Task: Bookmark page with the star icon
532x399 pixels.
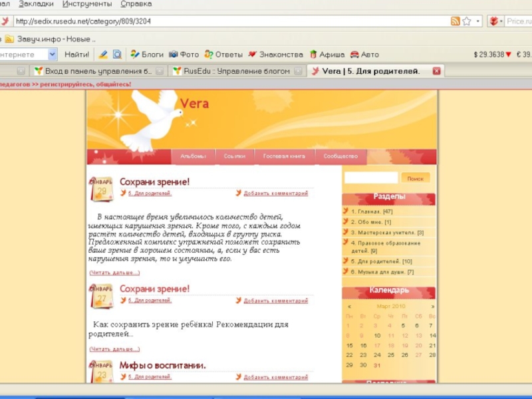Action: point(467,21)
